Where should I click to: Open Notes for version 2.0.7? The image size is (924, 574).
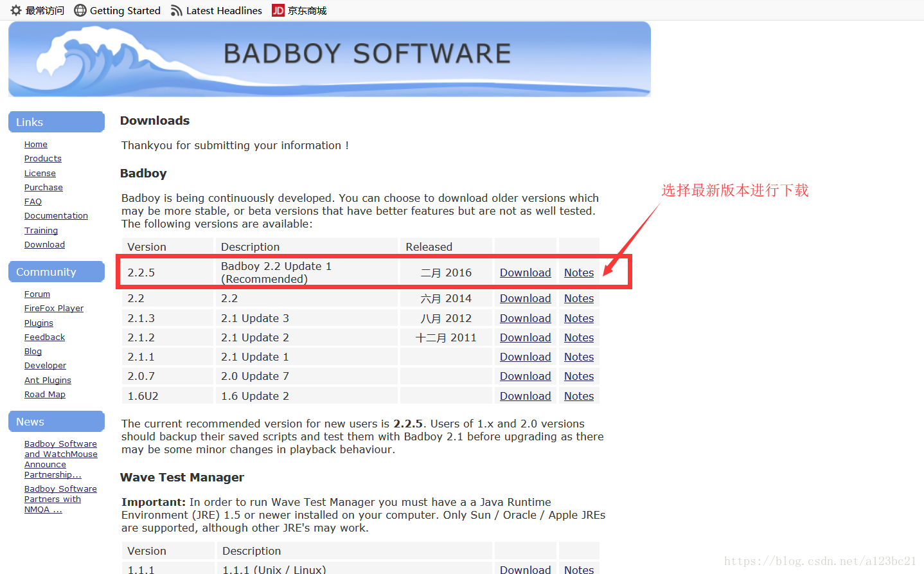[x=579, y=376]
